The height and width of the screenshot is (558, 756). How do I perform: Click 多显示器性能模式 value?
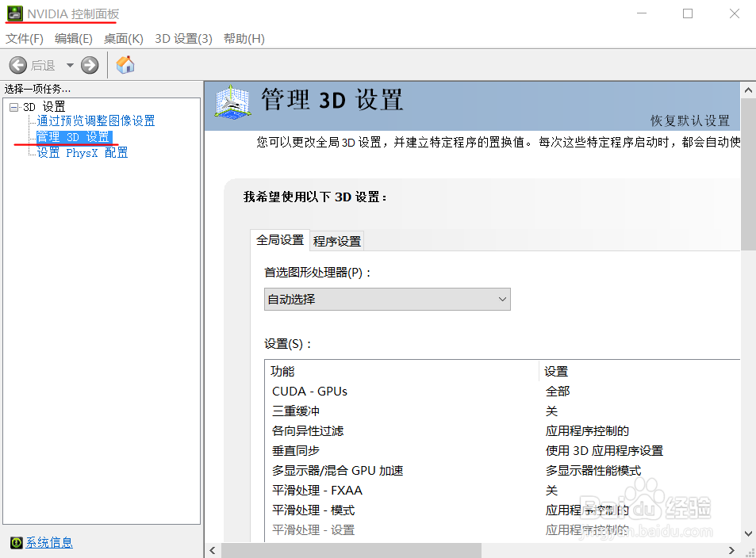click(x=593, y=470)
